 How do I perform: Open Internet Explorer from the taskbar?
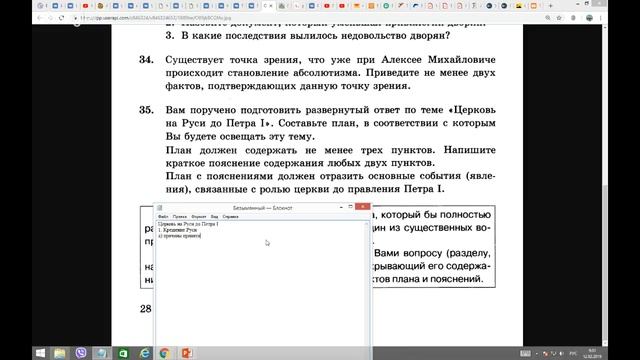coord(144,353)
